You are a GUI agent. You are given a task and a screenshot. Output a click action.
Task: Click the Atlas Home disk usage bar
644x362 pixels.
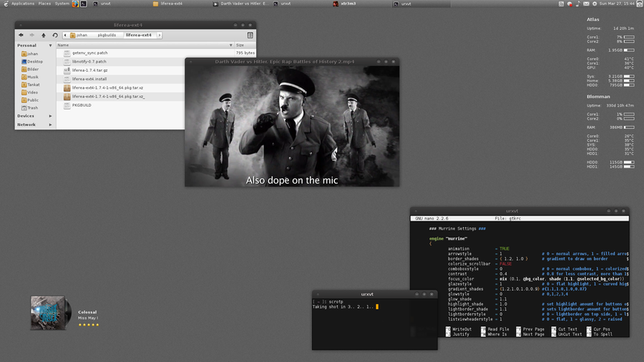coord(629,81)
